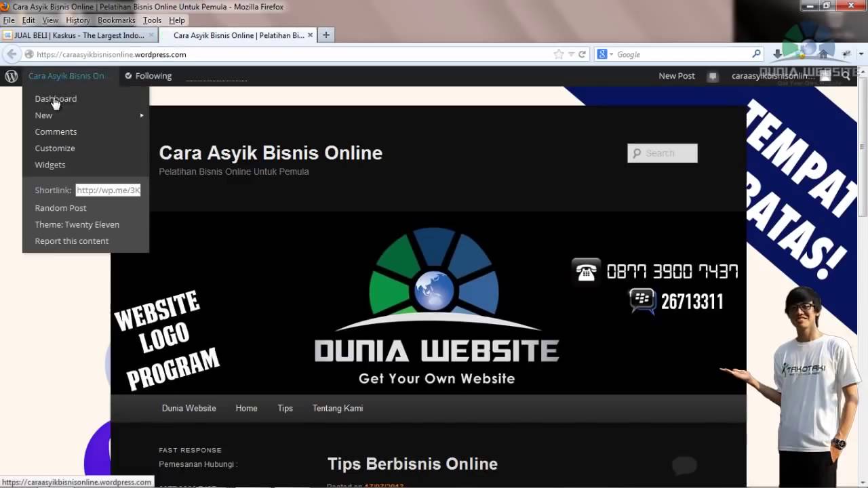Open a new tab with plus button
868x488 pixels.
(326, 35)
